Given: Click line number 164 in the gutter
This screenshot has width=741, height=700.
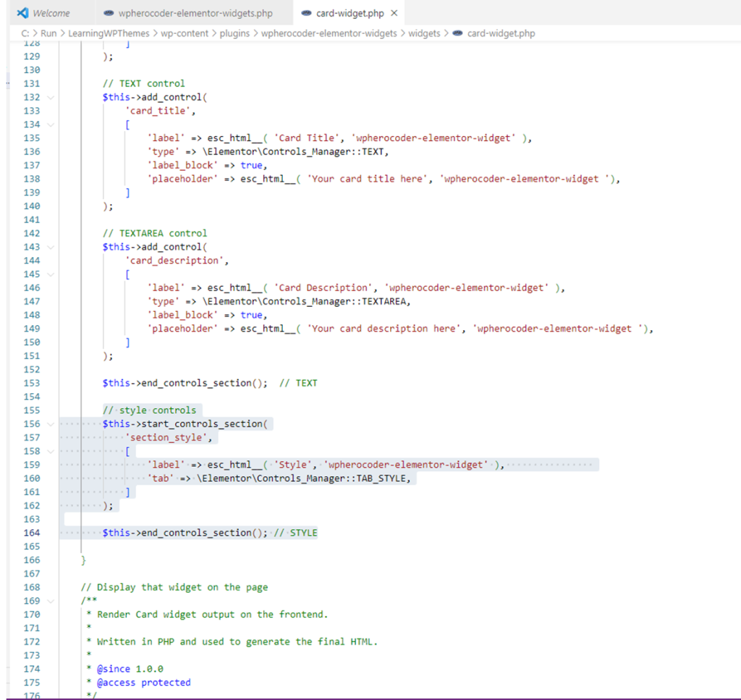Looking at the screenshot, I should click(x=32, y=533).
